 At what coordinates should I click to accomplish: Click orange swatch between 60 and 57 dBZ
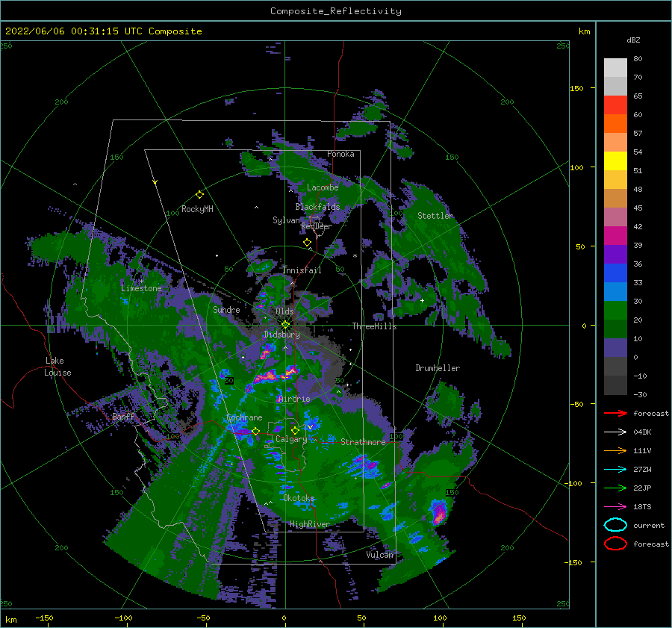click(615, 124)
